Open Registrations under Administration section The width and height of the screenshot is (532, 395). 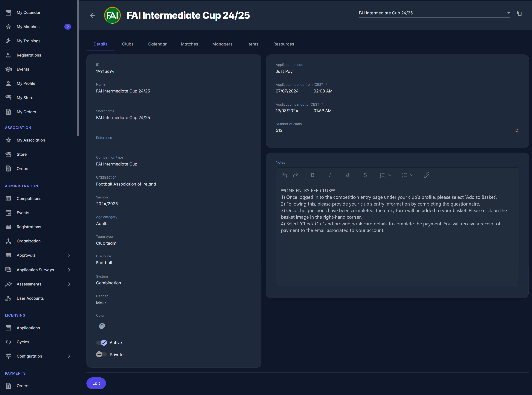pos(29,227)
